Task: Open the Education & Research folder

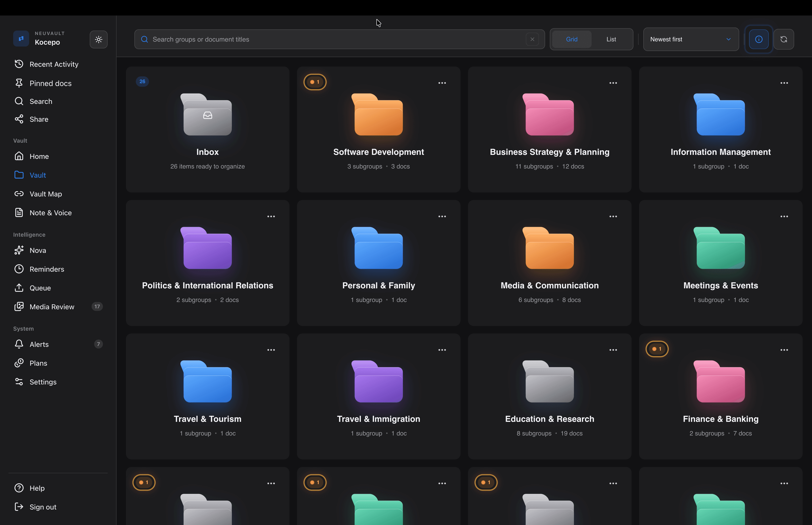Action: 549,396
